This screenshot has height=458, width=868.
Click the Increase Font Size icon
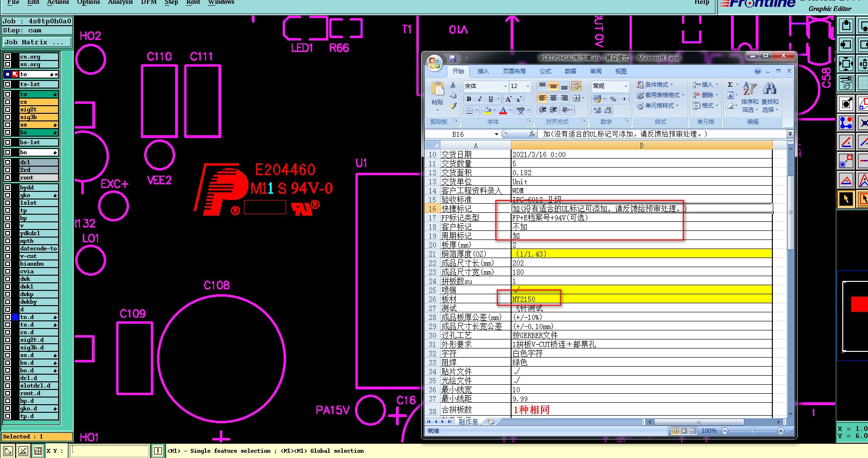pos(509,99)
